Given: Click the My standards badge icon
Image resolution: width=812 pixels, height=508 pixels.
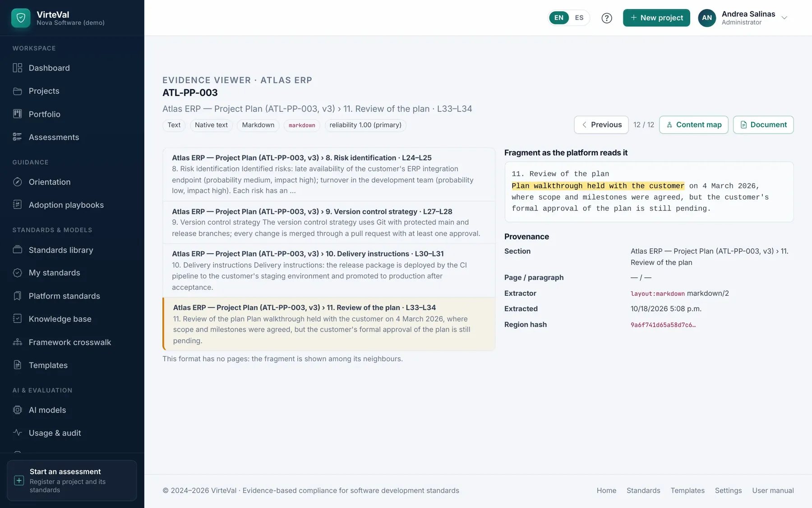Looking at the screenshot, I should (18, 273).
